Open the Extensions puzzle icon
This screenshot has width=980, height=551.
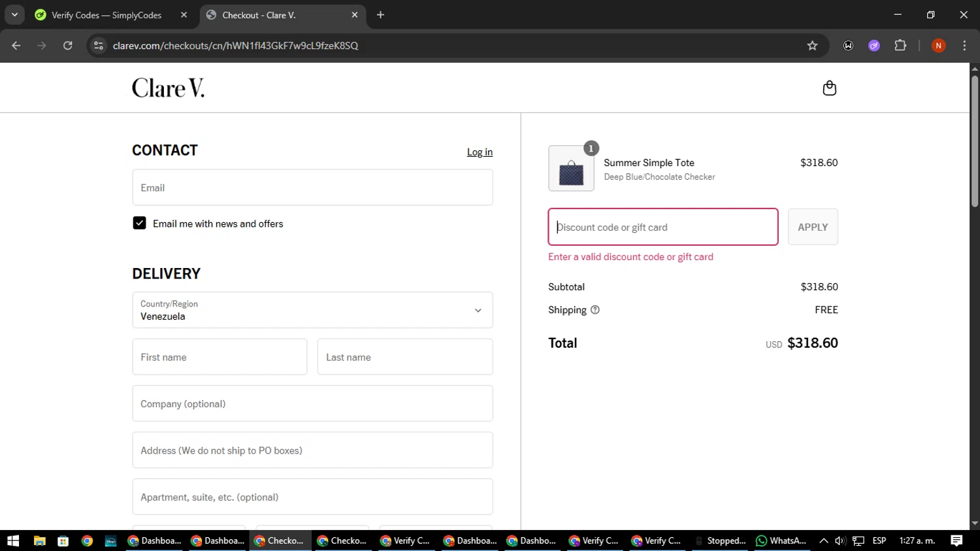900,46
